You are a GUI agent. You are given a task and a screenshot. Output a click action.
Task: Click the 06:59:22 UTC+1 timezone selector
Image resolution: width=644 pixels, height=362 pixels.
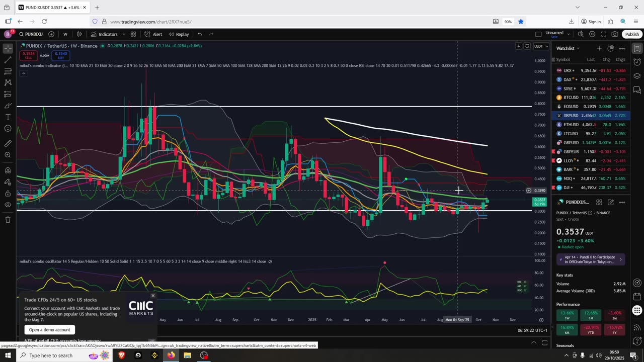pyautogui.click(x=532, y=330)
